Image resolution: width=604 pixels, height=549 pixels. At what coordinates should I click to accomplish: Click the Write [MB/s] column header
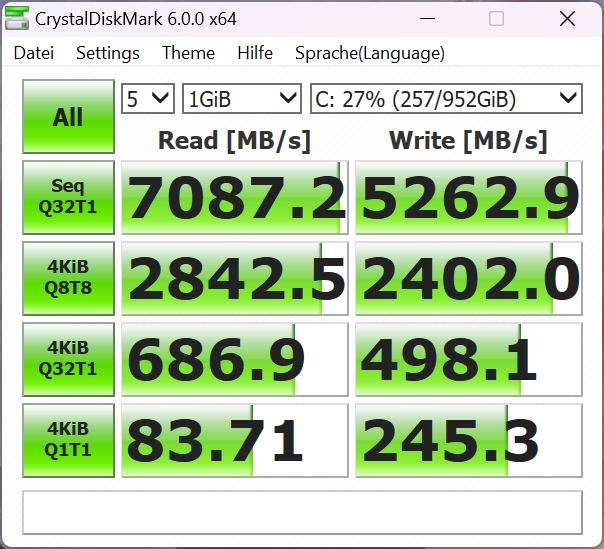click(x=468, y=141)
